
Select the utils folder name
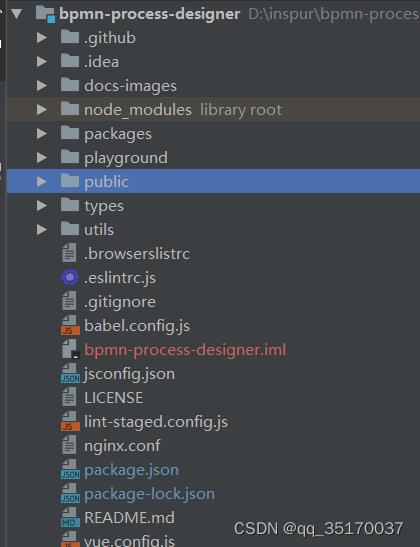(99, 230)
